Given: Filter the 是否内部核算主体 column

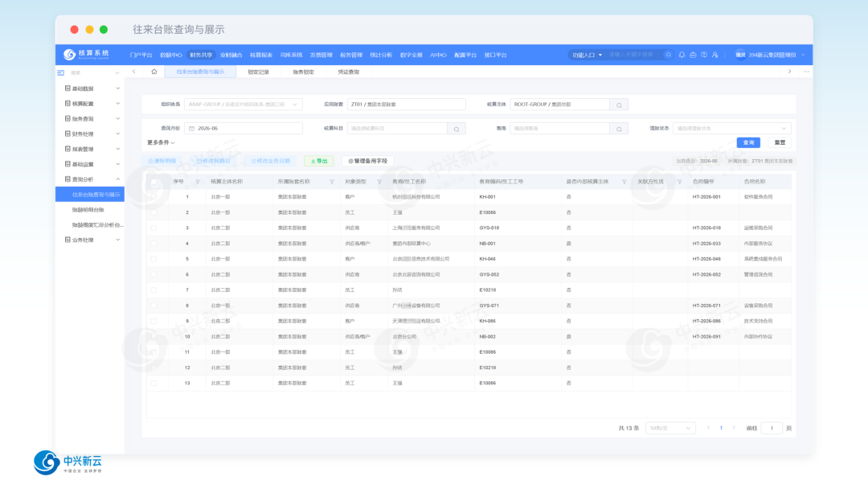Looking at the screenshot, I should click(624, 182).
